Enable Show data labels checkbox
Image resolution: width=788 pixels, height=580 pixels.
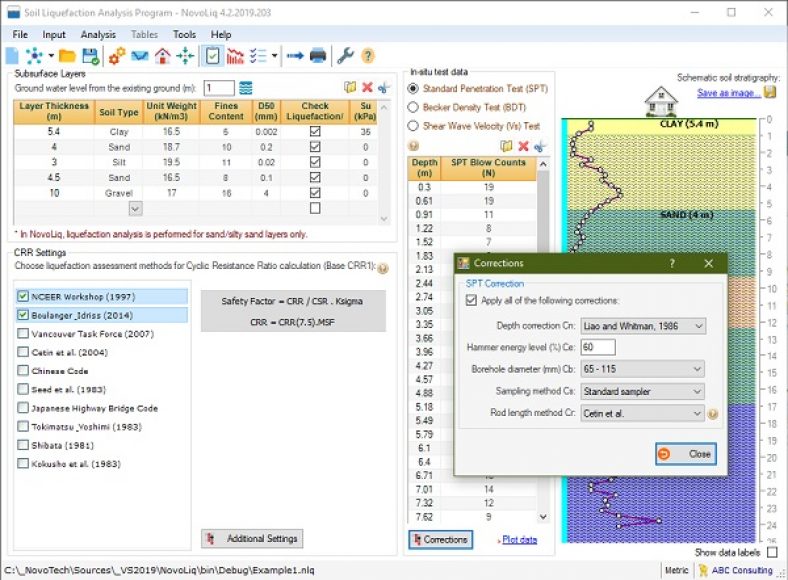pos(772,552)
